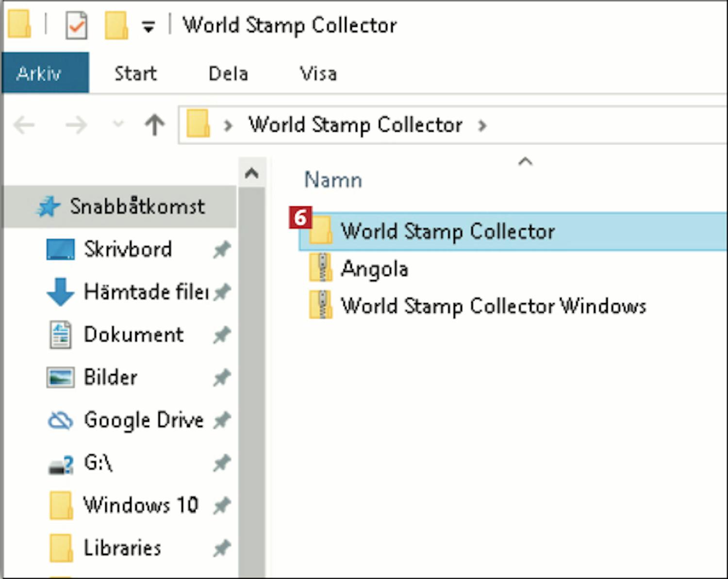
Task: Select World Stamp Collector Windows zip file
Action: 493,306
